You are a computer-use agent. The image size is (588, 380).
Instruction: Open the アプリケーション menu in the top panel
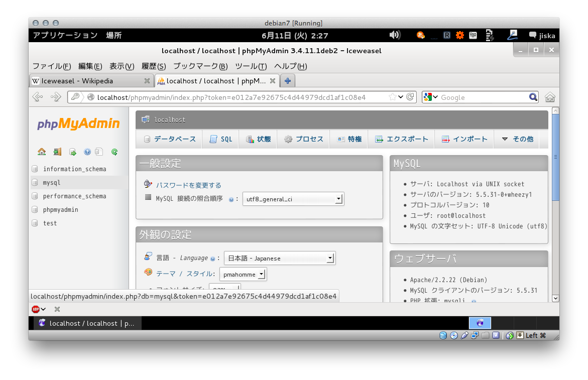pyautogui.click(x=65, y=35)
